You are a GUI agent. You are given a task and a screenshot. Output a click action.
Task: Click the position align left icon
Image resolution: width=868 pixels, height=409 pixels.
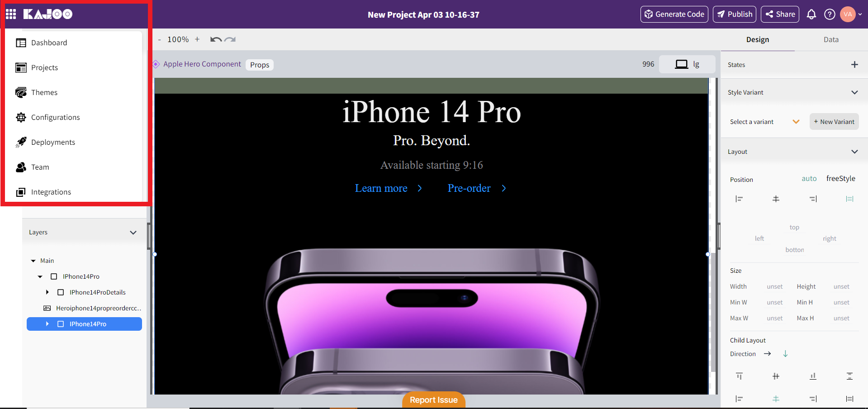pos(739,199)
